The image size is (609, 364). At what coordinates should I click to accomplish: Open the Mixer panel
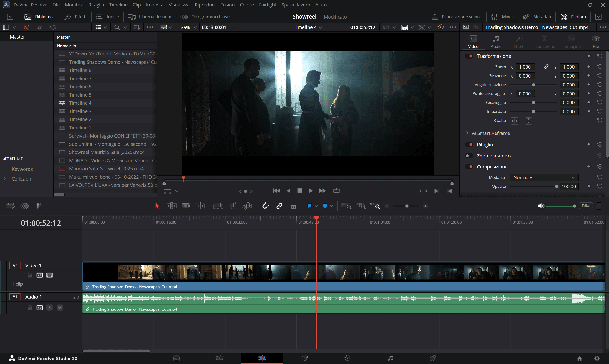(x=502, y=17)
